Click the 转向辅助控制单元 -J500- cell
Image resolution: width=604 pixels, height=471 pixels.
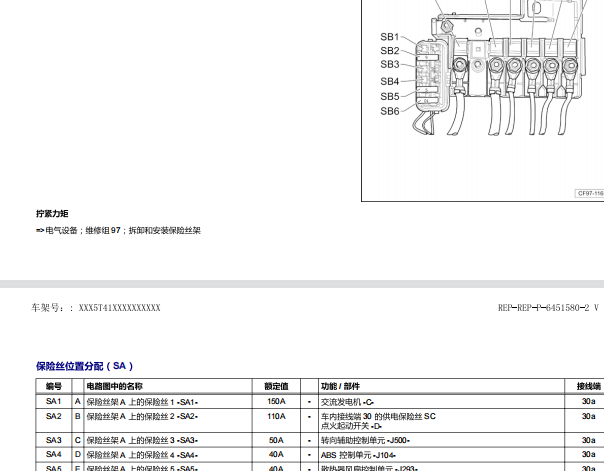pyautogui.click(x=441, y=440)
